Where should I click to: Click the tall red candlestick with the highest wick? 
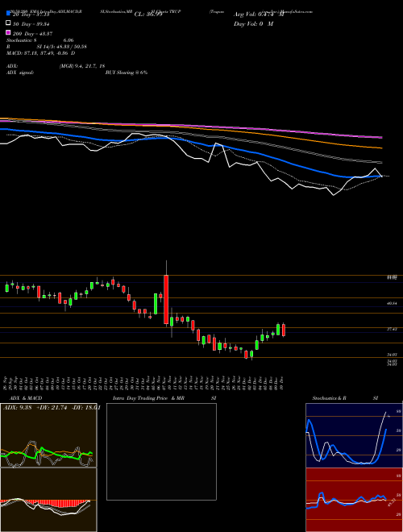click(166, 299)
